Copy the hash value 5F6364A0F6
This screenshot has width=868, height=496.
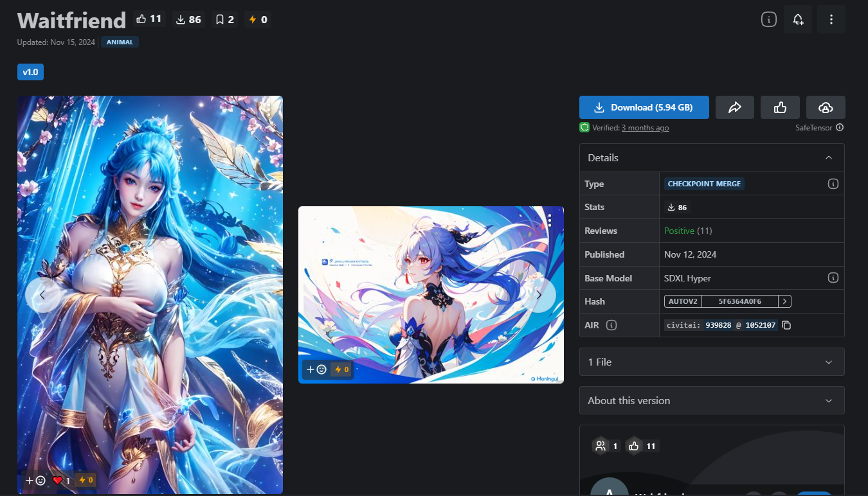tap(739, 301)
